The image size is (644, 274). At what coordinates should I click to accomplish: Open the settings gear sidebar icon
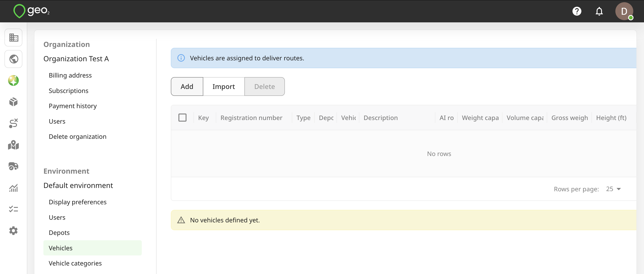tap(13, 231)
